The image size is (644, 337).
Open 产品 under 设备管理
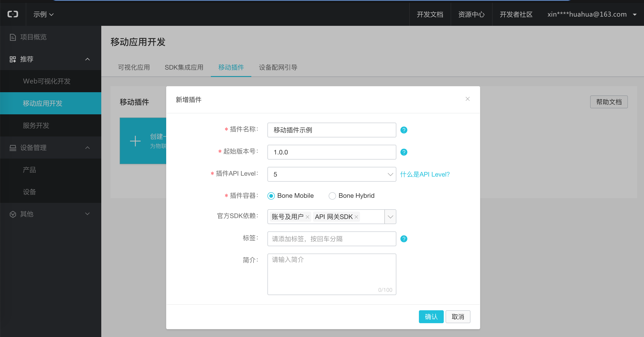[50, 170]
